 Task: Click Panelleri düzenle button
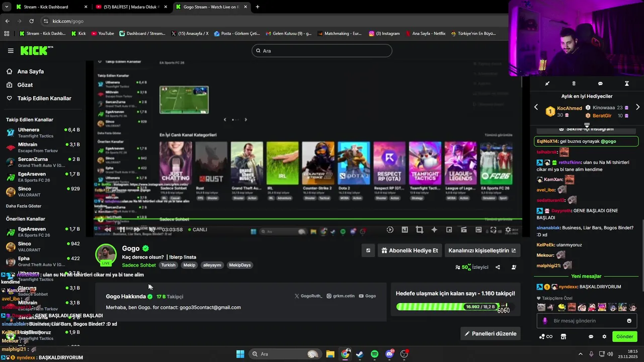point(490,333)
